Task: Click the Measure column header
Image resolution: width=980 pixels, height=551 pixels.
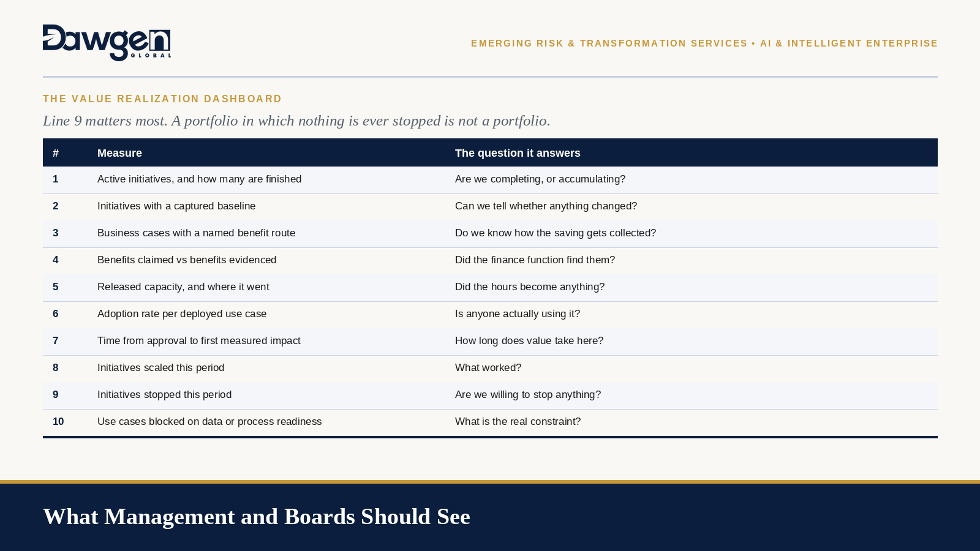Action: click(119, 153)
